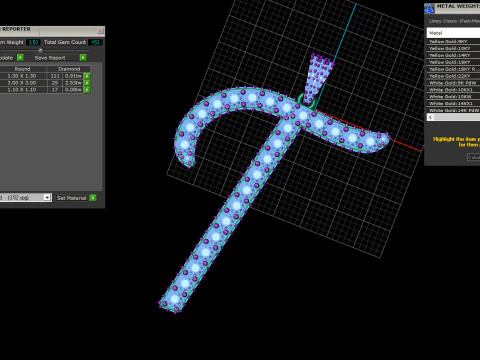Close the Gem Reporter panel

100,31
